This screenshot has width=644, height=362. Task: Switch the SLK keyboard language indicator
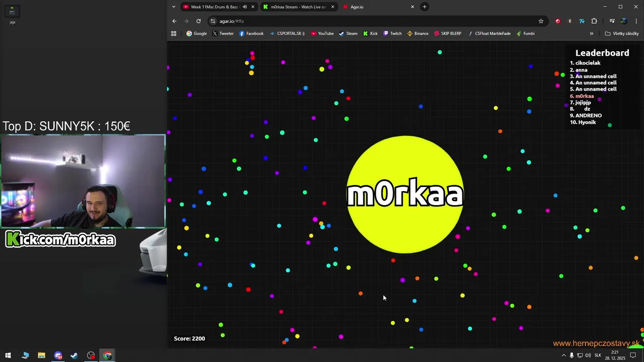(598, 355)
